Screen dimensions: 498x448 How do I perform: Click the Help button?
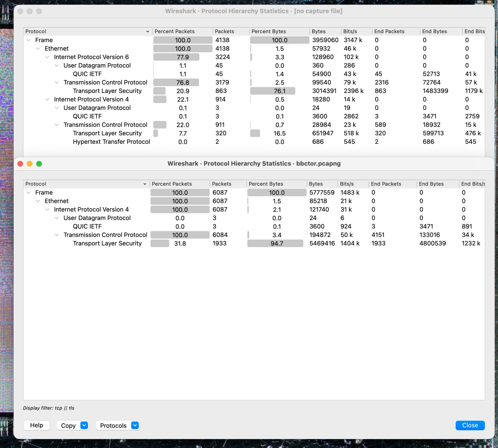point(36,425)
